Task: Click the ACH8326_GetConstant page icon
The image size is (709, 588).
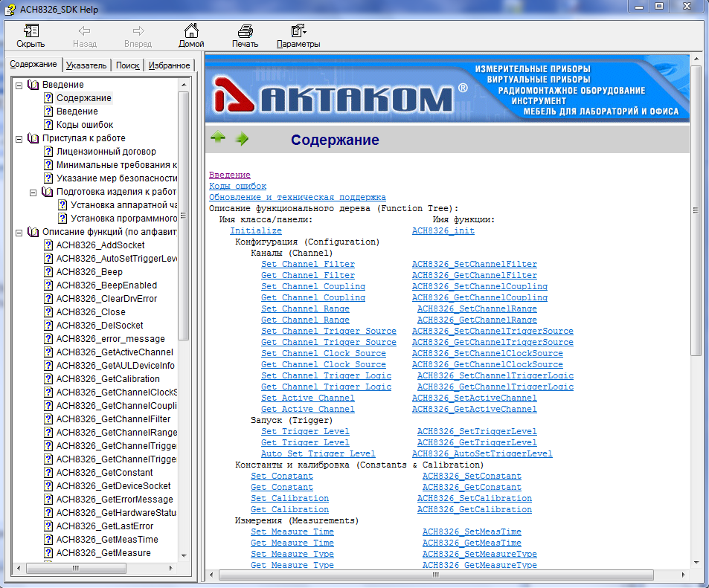Action: coord(48,473)
